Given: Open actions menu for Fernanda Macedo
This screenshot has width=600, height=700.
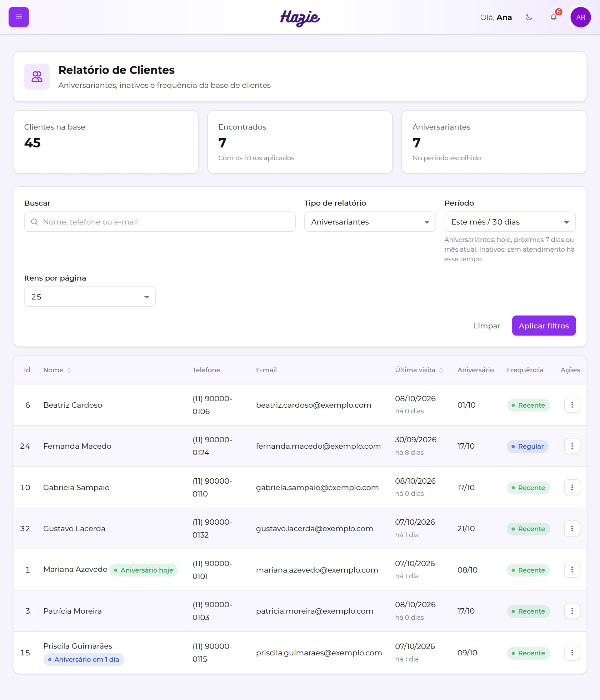Looking at the screenshot, I should [x=572, y=446].
